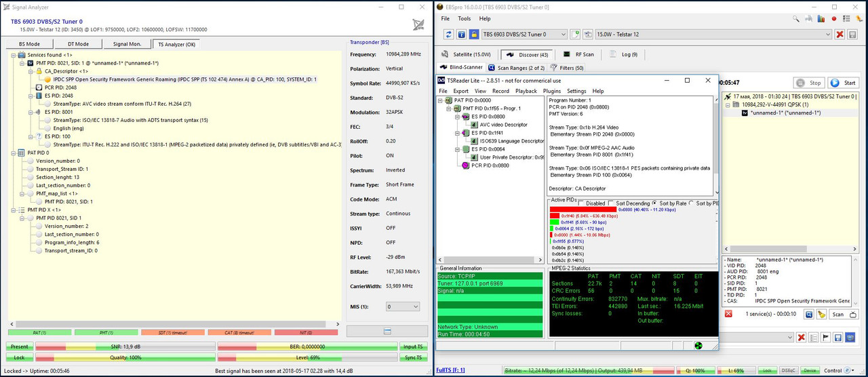The image size is (868, 377).
Task: Click the red X delete icon after satellite dropdown
Action: click(x=840, y=35)
